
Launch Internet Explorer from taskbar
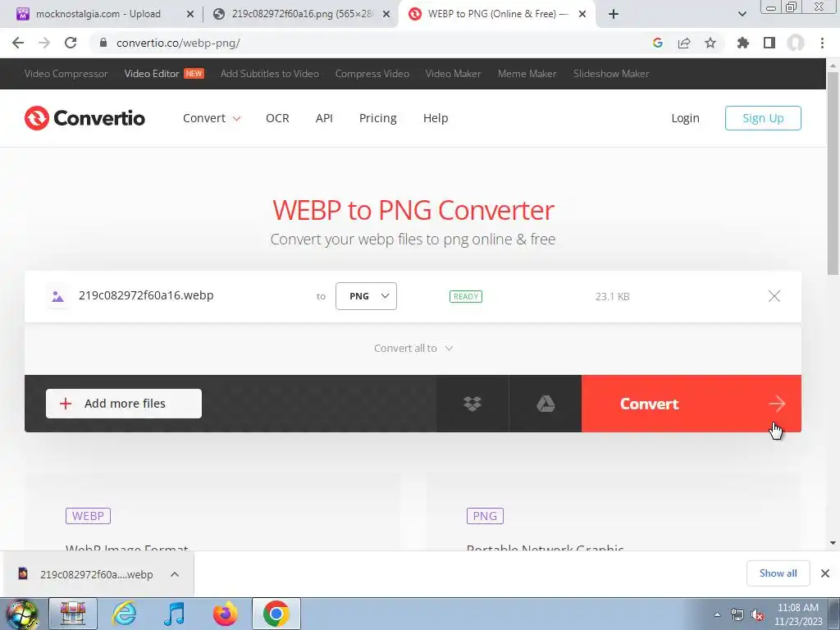[124, 614]
